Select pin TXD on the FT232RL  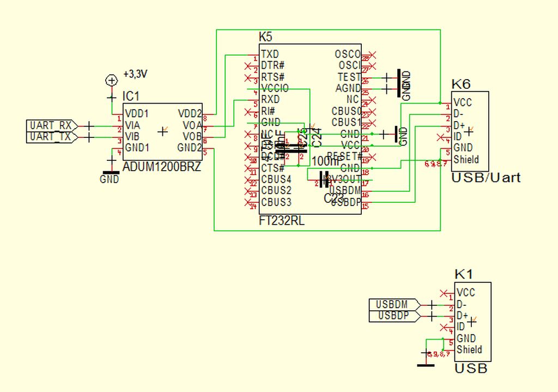271,54
